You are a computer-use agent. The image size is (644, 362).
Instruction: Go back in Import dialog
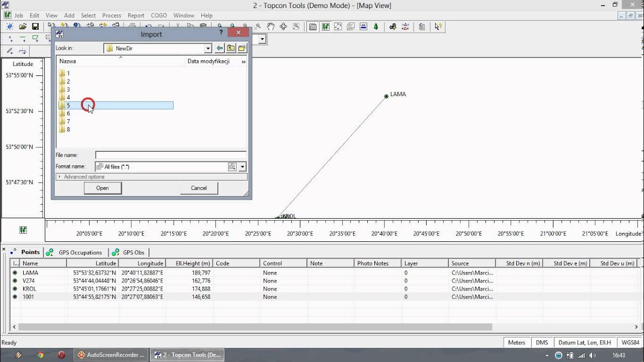coord(219,48)
